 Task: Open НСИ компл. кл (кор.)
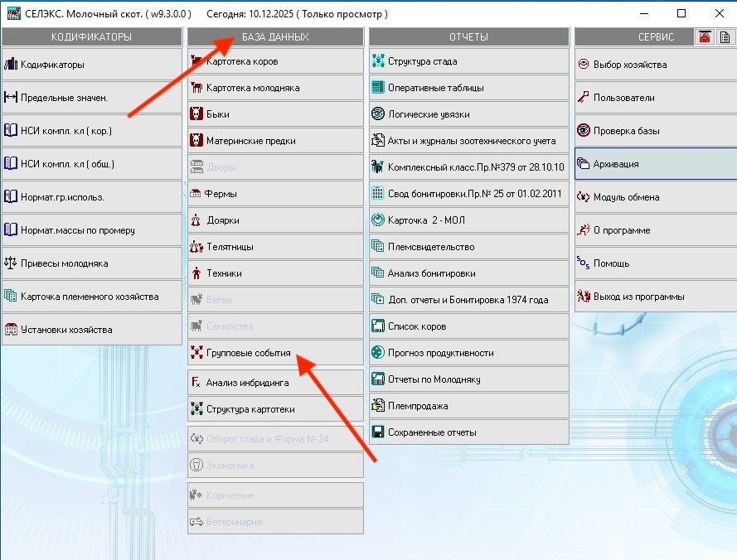pos(92,131)
